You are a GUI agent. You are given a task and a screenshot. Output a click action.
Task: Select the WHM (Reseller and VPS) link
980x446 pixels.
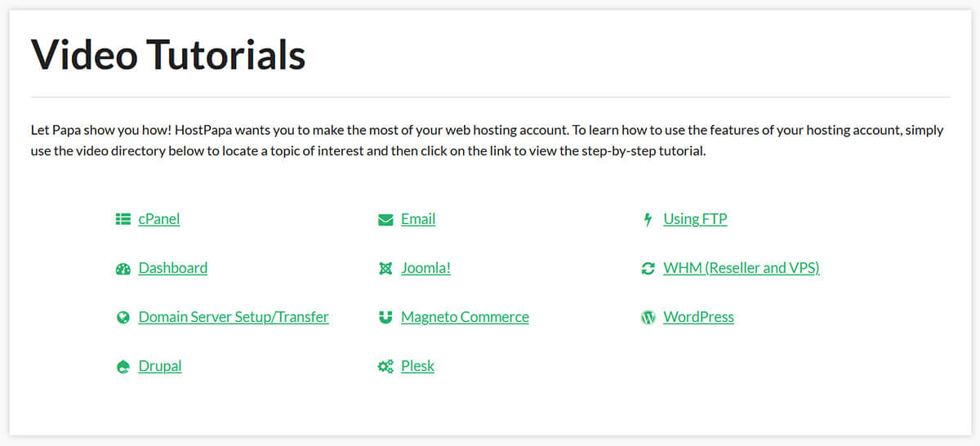[x=741, y=268]
